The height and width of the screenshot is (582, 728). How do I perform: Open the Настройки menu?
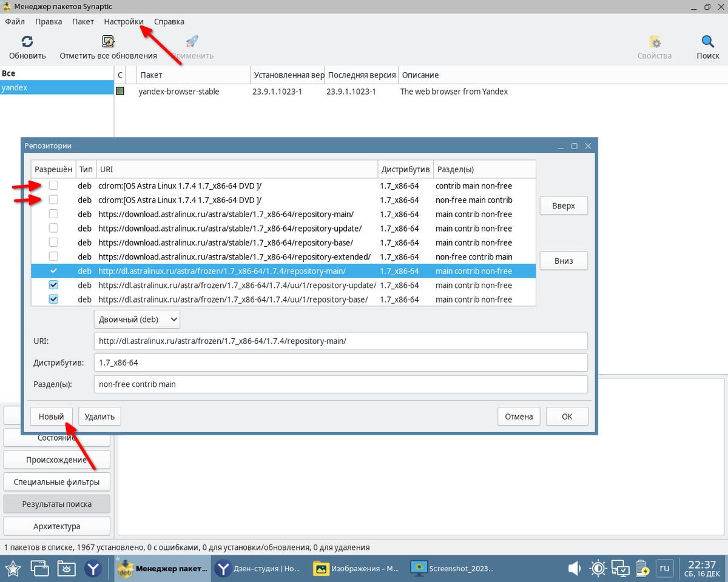(x=124, y=21)
